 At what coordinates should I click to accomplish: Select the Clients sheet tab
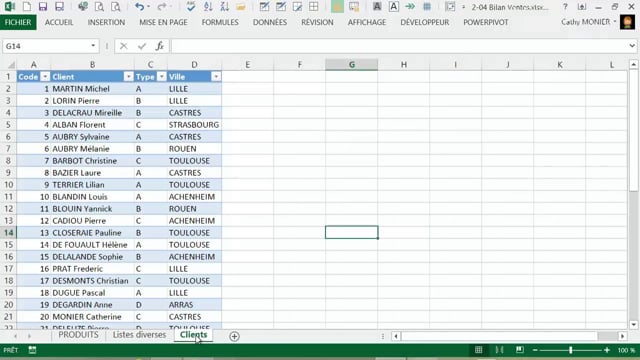(193, 335)
